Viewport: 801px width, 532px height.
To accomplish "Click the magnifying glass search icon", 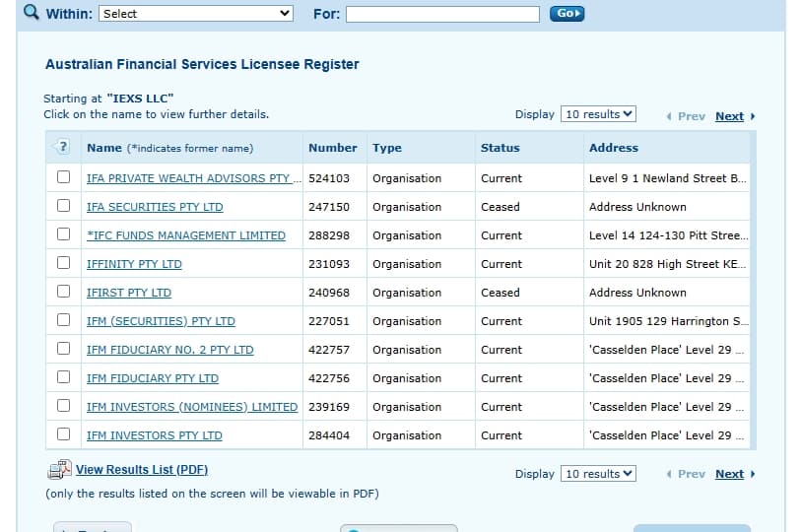I will tap(32, 12).
